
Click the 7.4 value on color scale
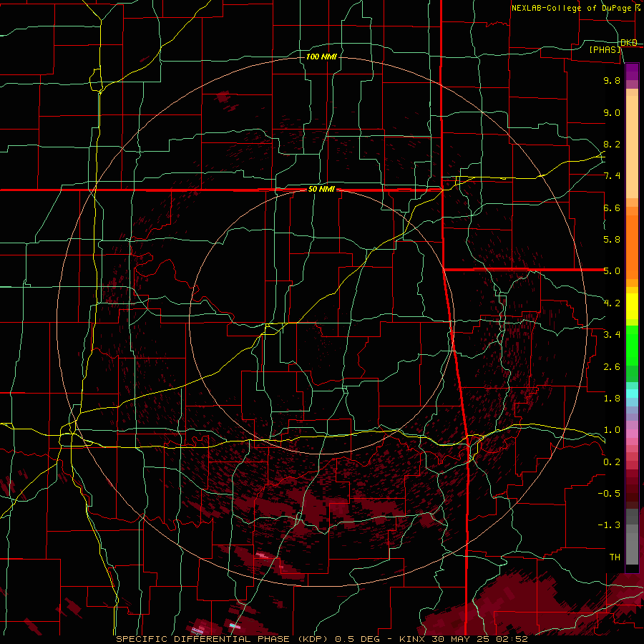coord(612,176)
